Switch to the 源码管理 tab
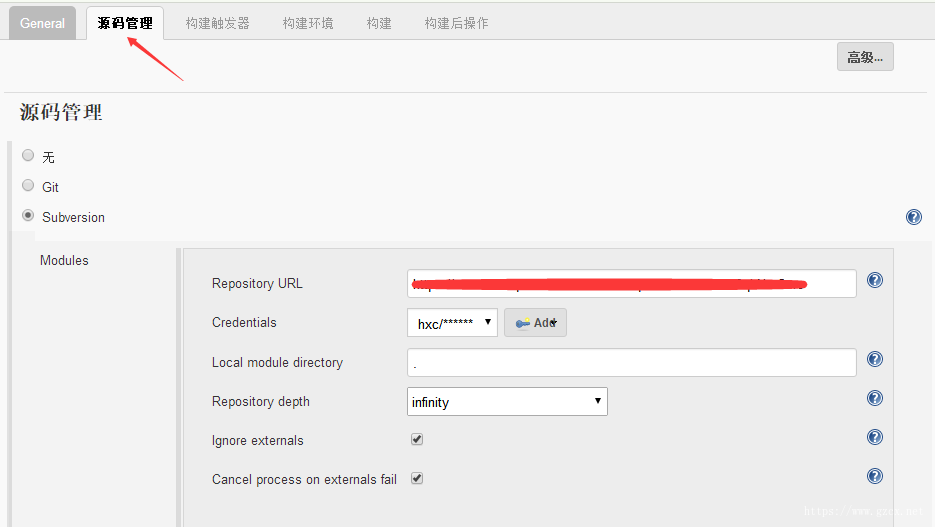Viewport: 935px width, 527px height. pos(125,23)
